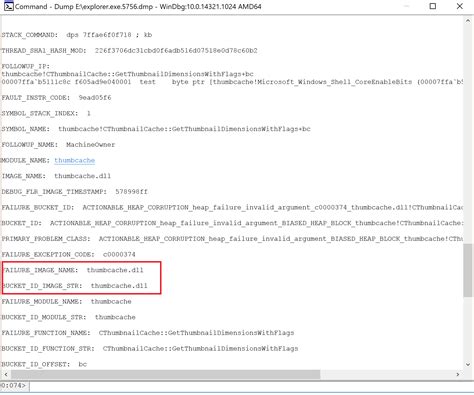
Task: Click the FAILURE_MODULE_NAME line
Action: point(66,301)
